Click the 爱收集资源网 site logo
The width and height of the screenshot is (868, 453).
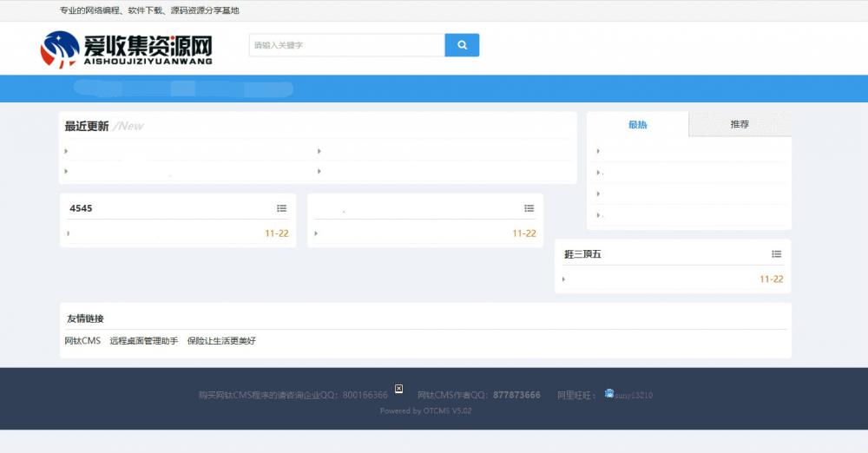click(x=126, y=49)
